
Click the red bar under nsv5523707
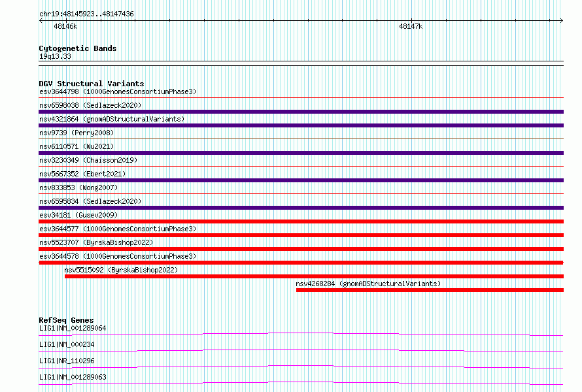click(301, 249)
